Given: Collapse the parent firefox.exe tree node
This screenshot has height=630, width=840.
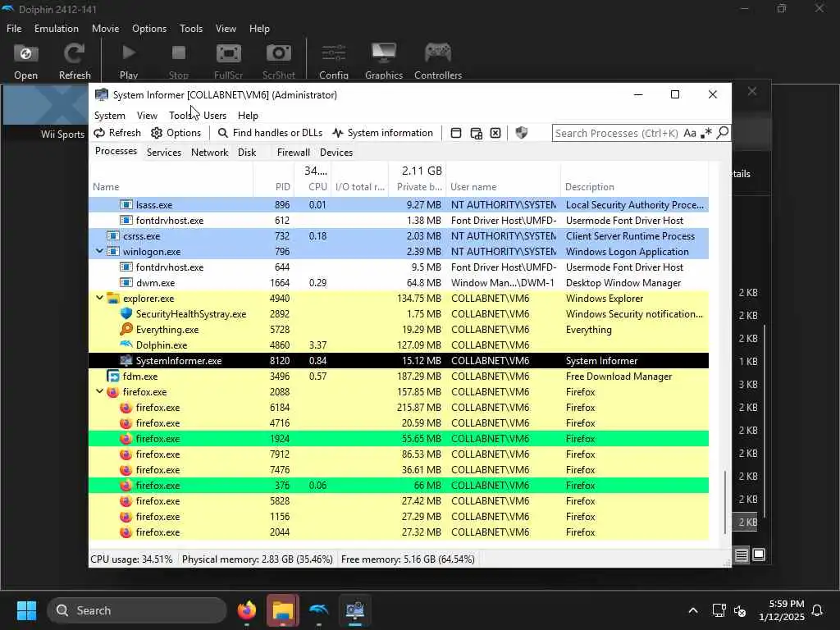Looking at the screenshot, I should 99,391.
